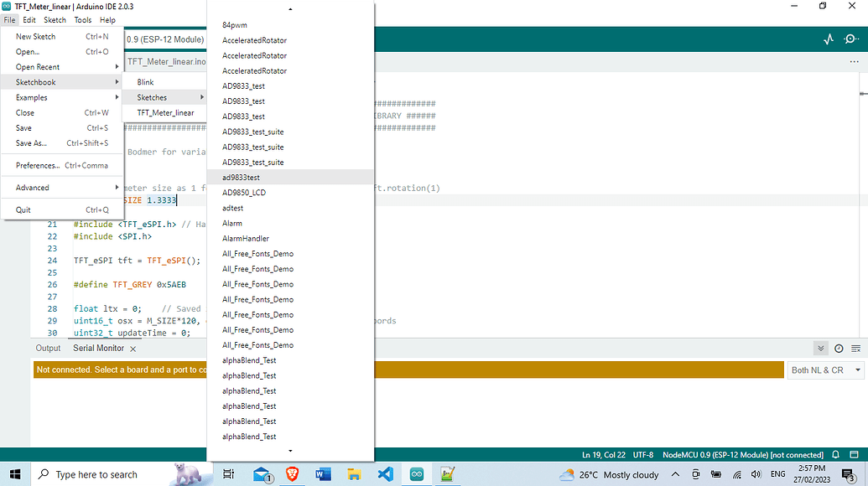Select 'ad9833test' from the Sketches list
Image resolution: width=868 pixels, height=486 pixels.
click(x=242, y=177)
